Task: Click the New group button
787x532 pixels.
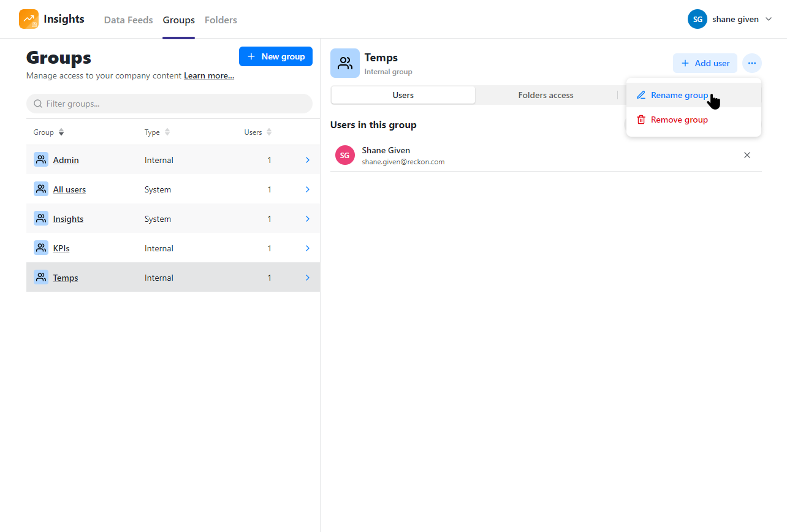Action: click(x=276, y=56)
